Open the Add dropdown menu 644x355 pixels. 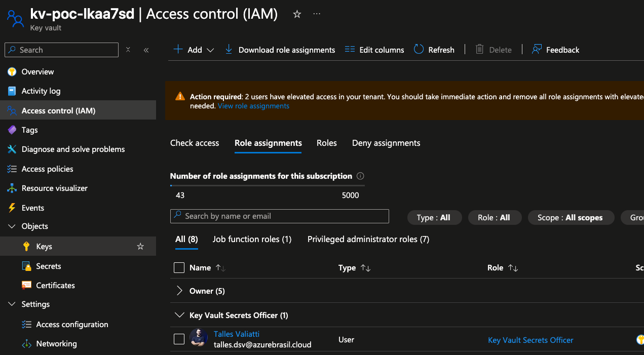point(194,50)
